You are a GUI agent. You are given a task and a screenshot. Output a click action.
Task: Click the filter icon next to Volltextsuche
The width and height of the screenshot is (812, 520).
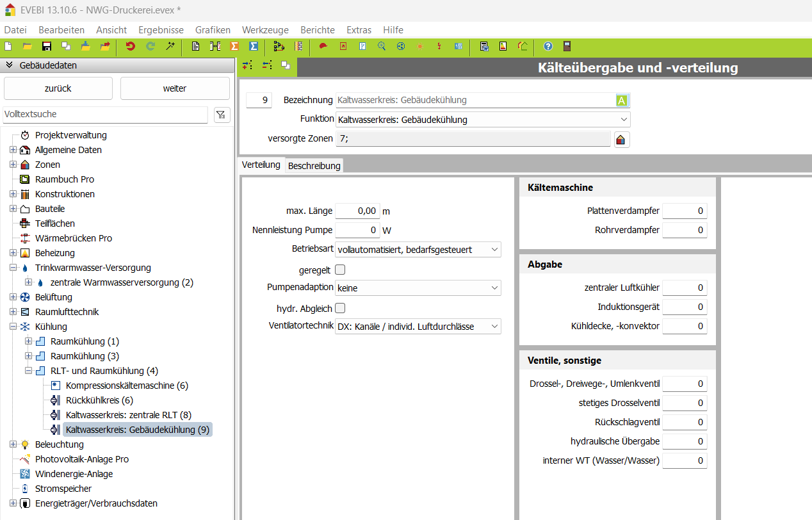(222, 115)
